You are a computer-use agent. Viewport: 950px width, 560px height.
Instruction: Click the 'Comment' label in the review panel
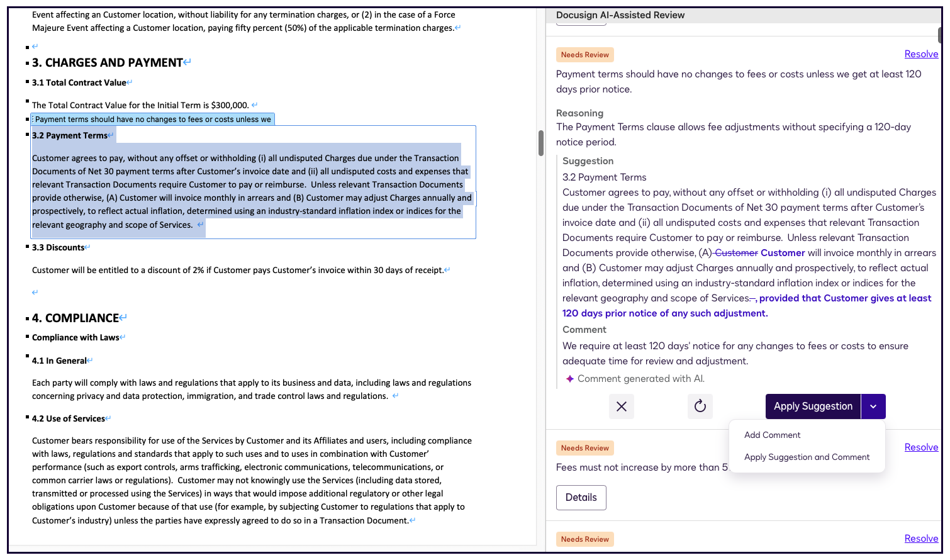[584, 330]
